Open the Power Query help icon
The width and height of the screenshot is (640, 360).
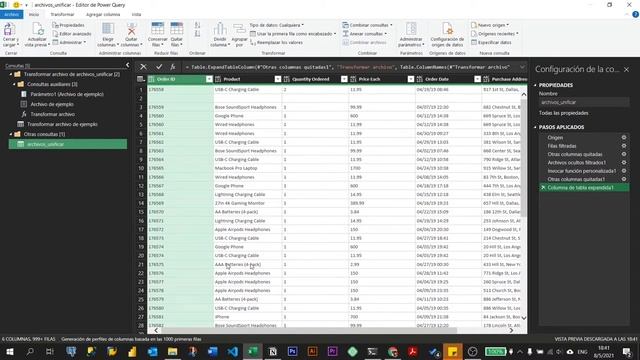point(636,14)
